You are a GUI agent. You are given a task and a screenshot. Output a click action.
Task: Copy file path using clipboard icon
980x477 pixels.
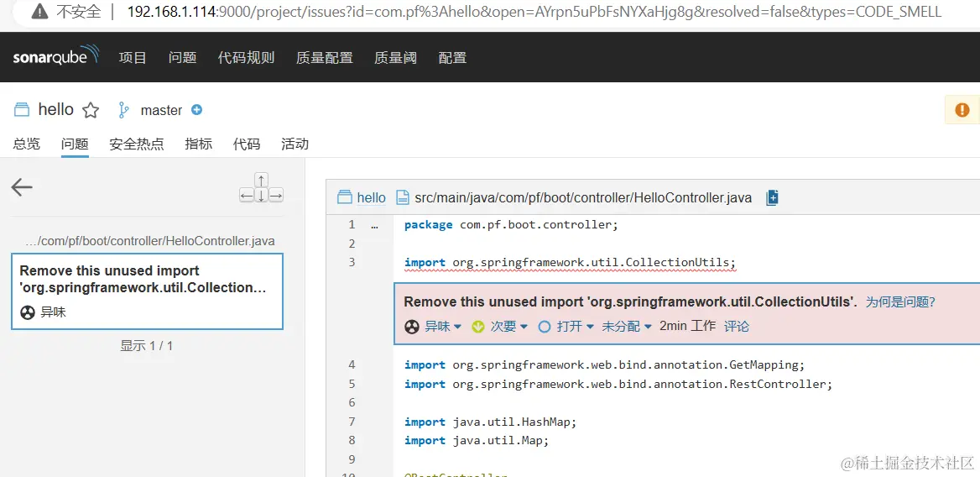pos(773,198)
